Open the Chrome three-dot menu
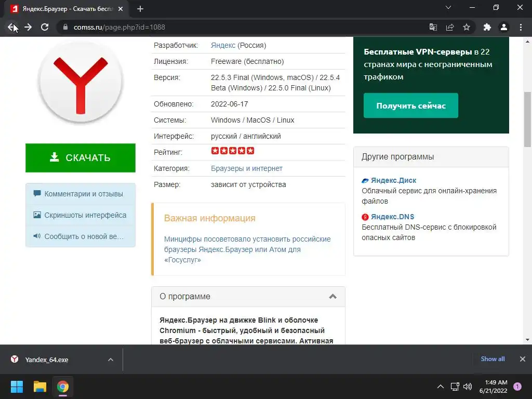The height and width of the screenshot is (399, 532). [x=521, y=27]
